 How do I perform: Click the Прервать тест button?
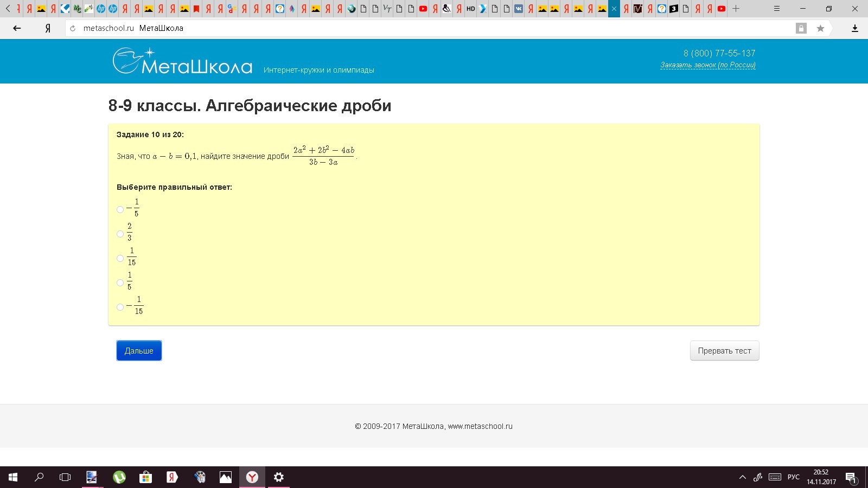click(724, 351)
